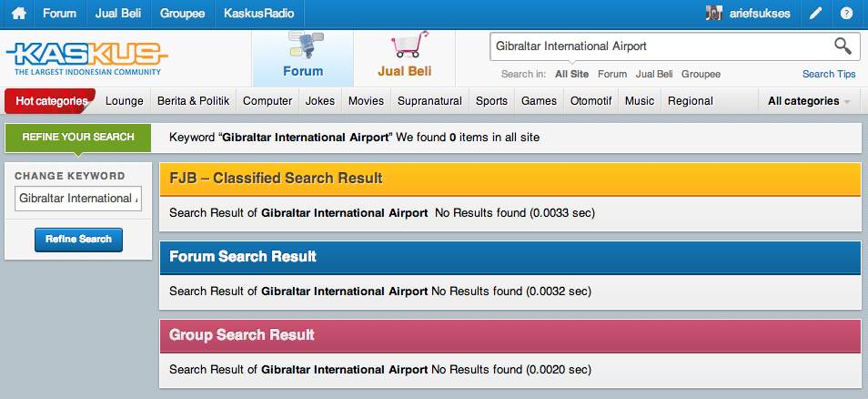
Task: Set search scope to Groupee
Action: tap(701, 74)
